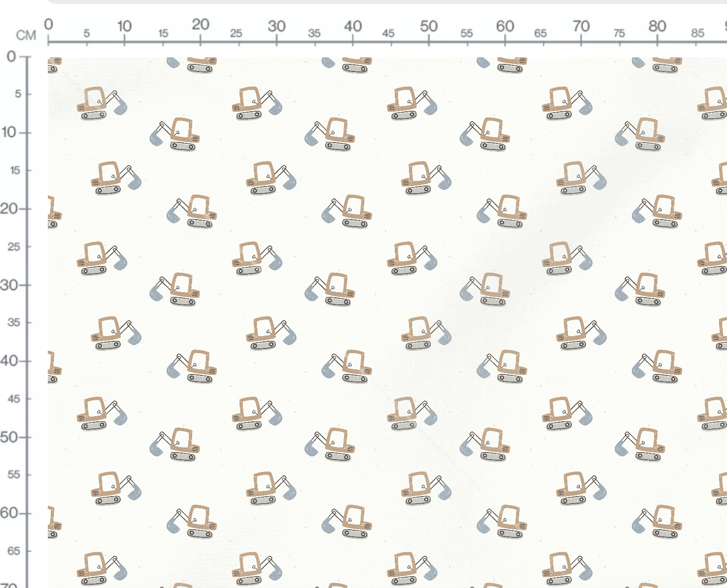Click the 40 label on the left ruler
The width and height of the screenshot is (727, 588).
click(x=9, y=361)
